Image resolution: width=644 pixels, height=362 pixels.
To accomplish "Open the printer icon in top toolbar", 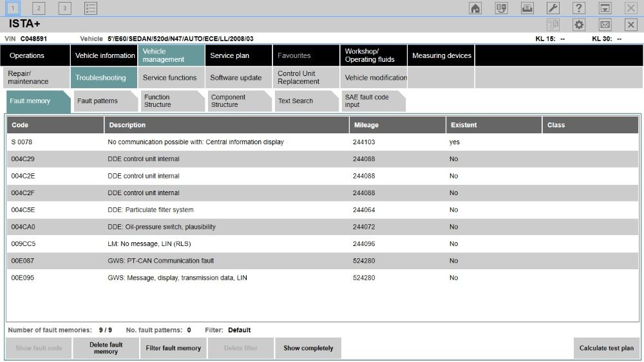I will tap(527, 8).
